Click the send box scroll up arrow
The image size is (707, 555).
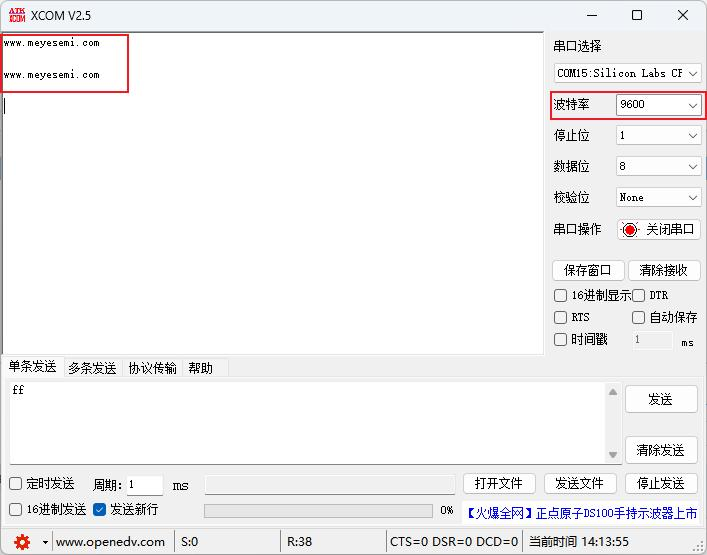613,392
